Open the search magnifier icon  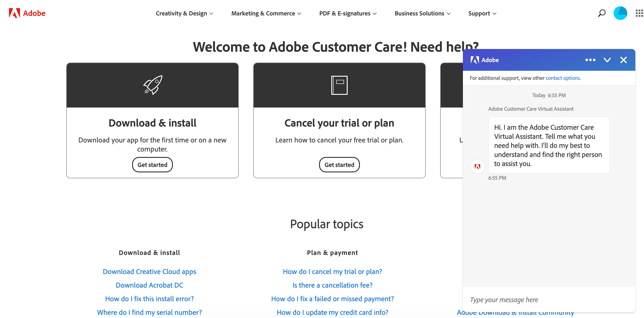coord(602,13)
